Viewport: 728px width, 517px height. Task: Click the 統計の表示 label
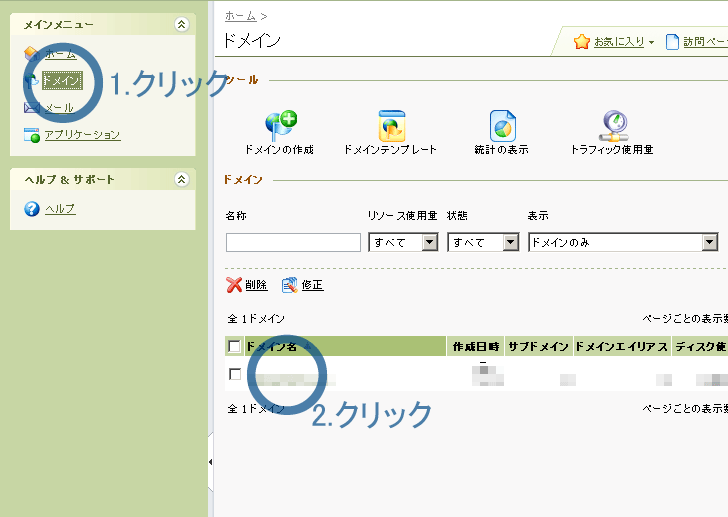point(501,149)
